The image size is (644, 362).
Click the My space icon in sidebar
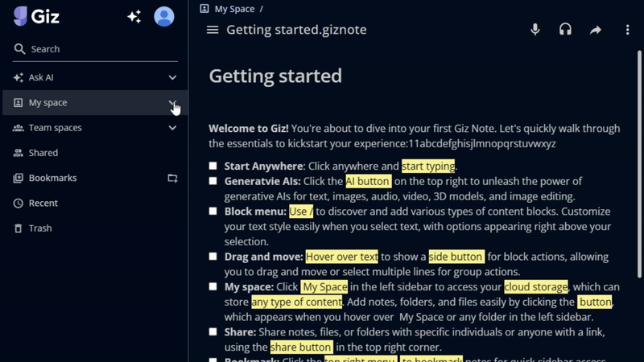point(18,103)
